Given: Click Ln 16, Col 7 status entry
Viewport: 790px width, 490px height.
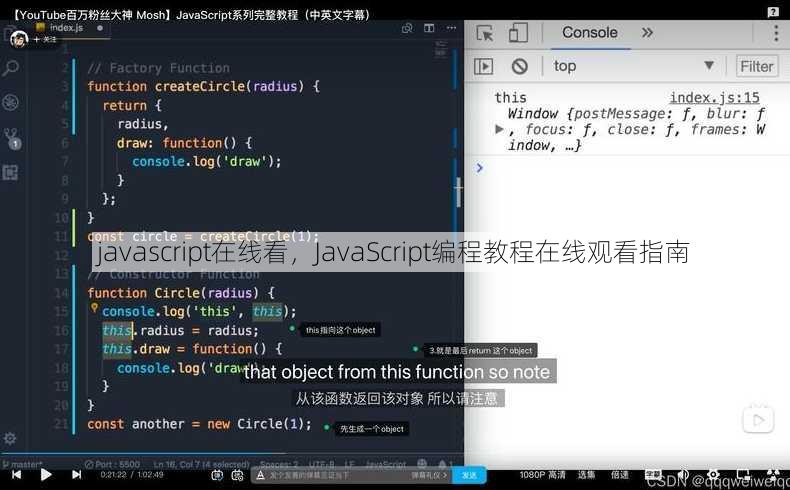Looking at the screenshot, I should click(202, 464).
